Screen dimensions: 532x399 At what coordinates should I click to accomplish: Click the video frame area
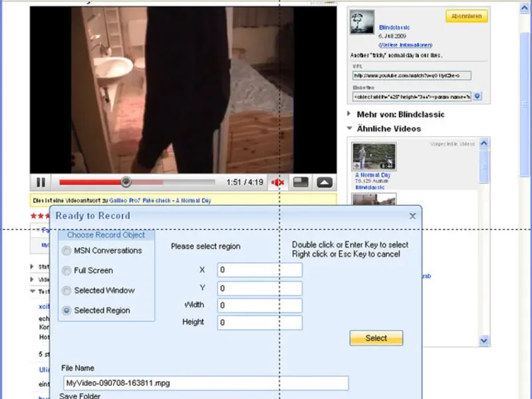click(x=184, y=90)
